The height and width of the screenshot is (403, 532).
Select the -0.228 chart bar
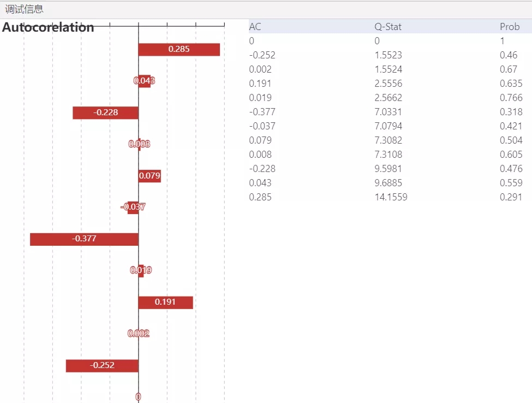tap(105, 112)
